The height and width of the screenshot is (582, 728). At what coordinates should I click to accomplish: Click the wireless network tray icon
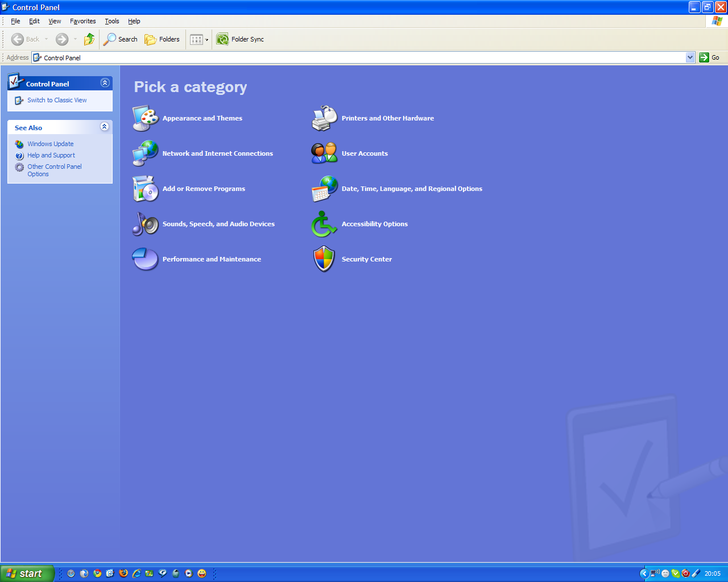655,573
